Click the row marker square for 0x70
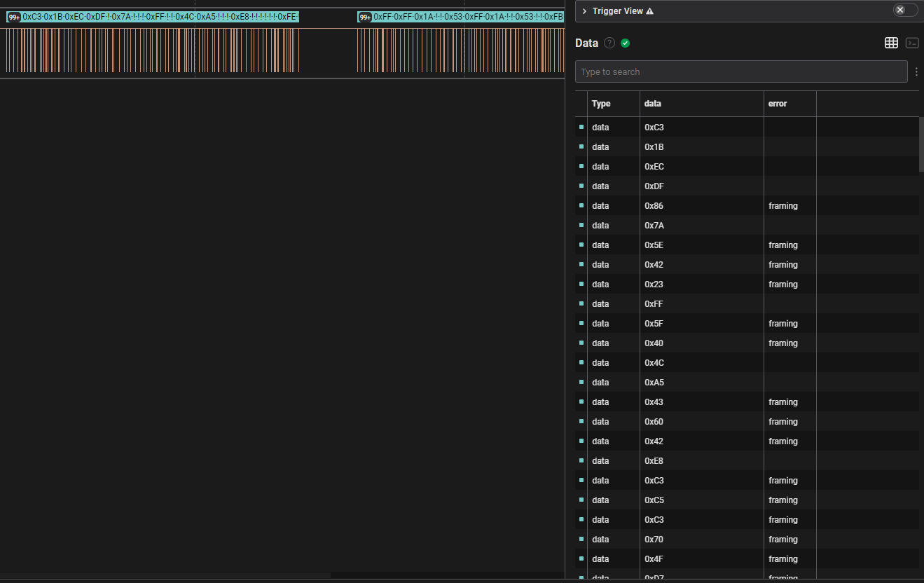The image size is (924, 583). pyautogui.click(x=581, y=539)
